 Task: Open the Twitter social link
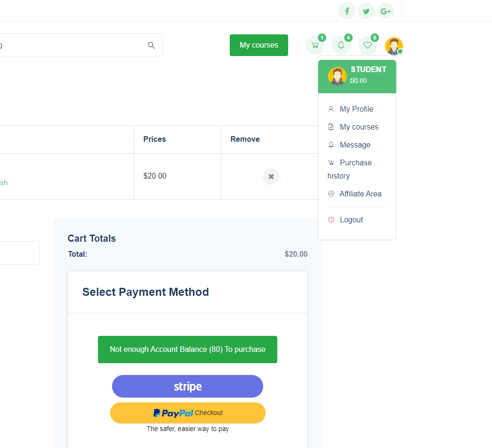click(x=366, y=11)
